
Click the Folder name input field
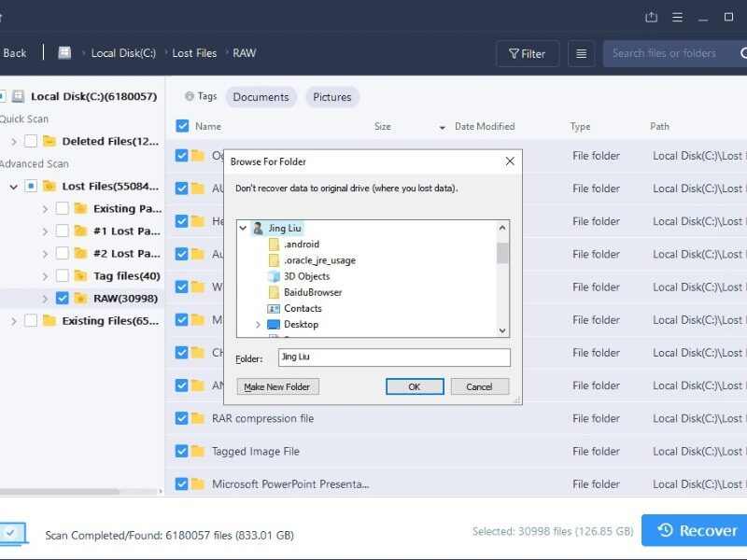pos(392,357)
